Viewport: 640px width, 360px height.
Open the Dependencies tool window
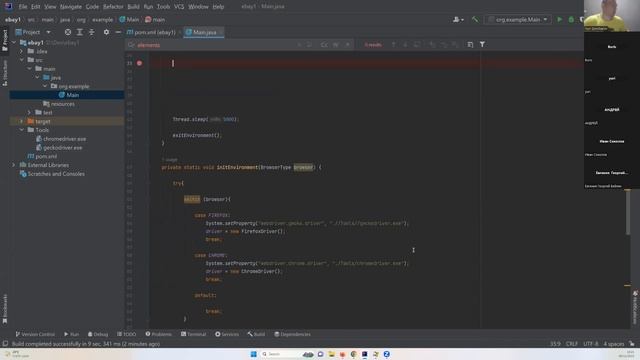pos(292,334)
